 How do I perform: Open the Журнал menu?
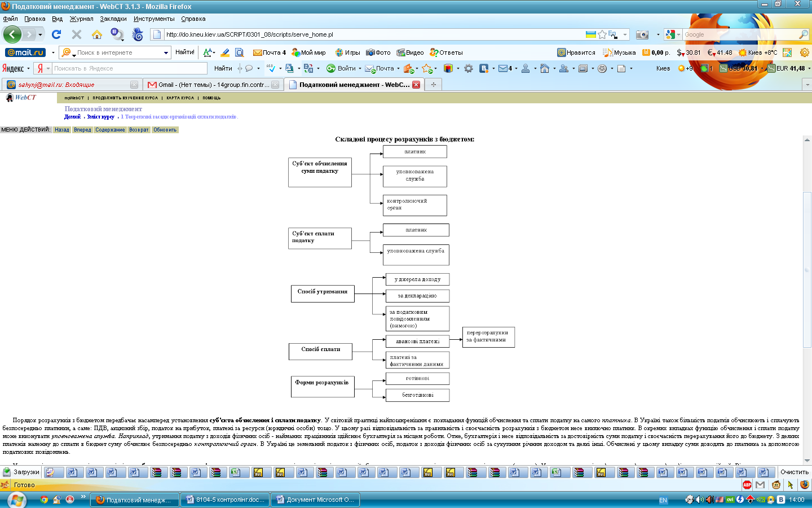click(82, 19)
